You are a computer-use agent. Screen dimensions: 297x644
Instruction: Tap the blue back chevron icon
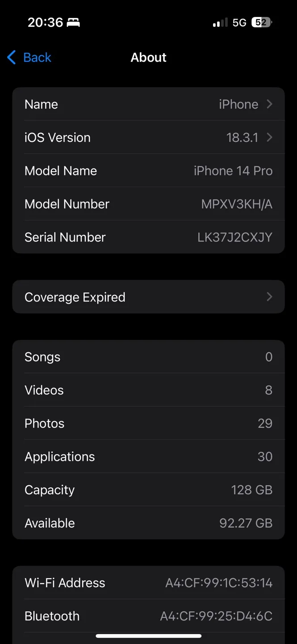12,57
